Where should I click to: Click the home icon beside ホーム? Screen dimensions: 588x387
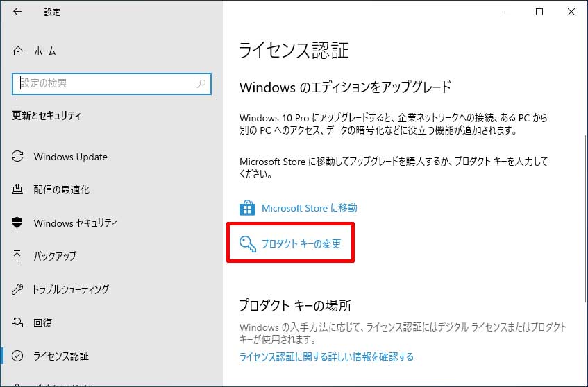pos(18,51)
